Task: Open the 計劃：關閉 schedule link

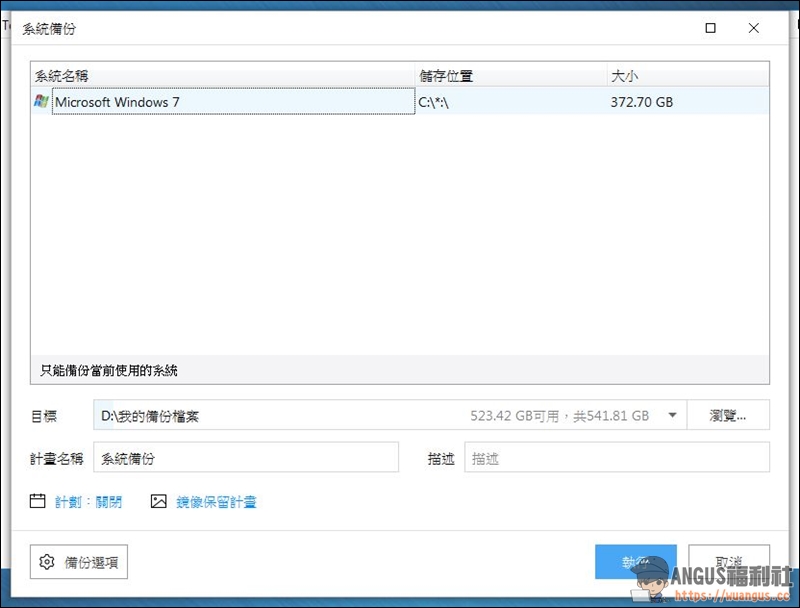Action: pyautogui.click(x=88, y=502)
